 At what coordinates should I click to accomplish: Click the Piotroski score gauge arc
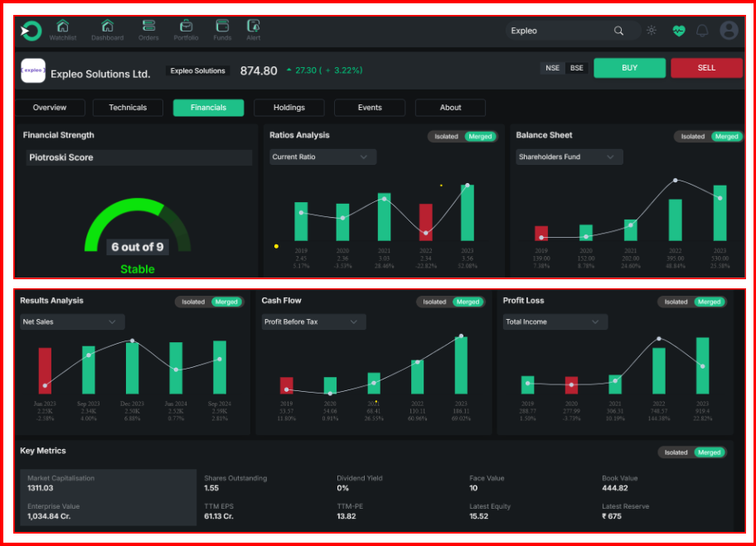point(138,225)
